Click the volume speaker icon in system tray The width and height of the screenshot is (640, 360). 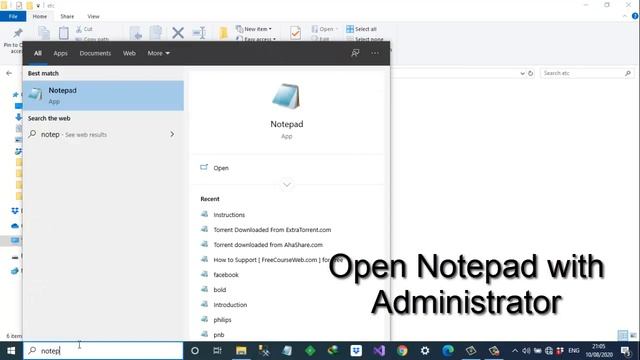tap(526, 351)
